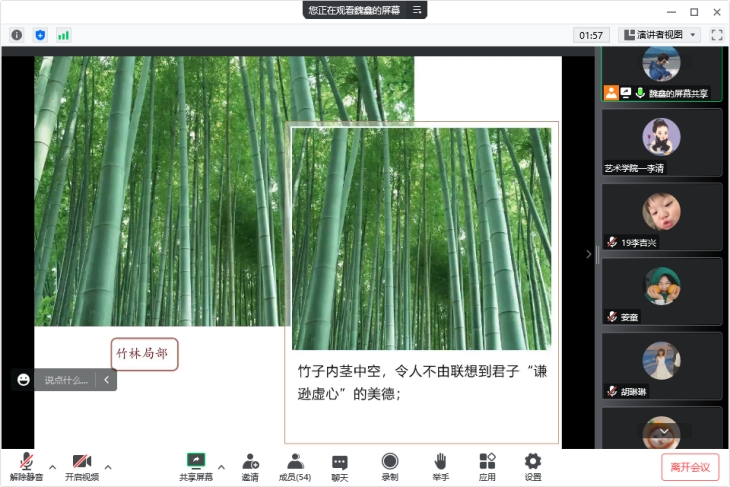Turn on the video camera
Screen dimensions: 730x487
82,462
